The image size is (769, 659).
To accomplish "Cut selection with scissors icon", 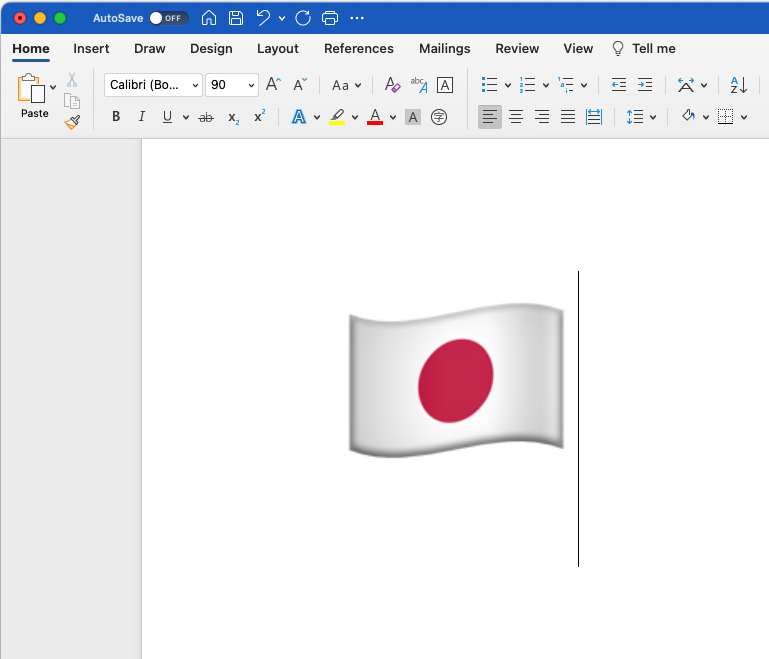I will click(x=72, y=79).
